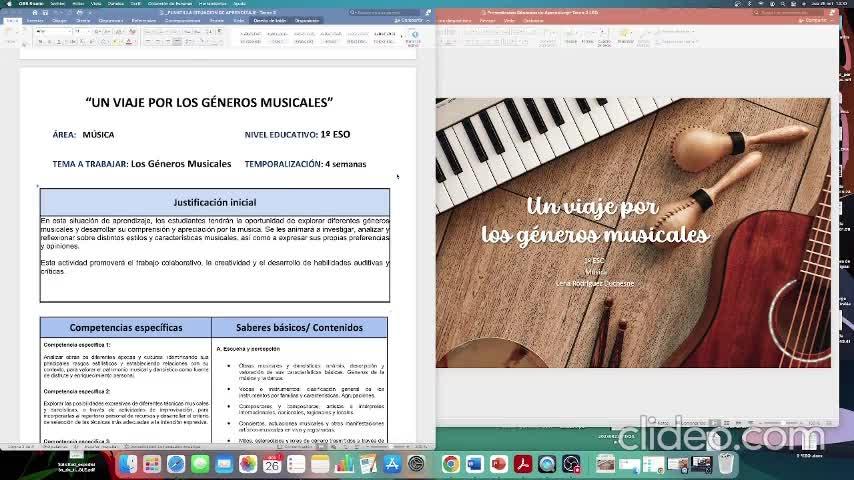
Task: Click the 'Competencias específicas' column header
Action: point(126,327)
